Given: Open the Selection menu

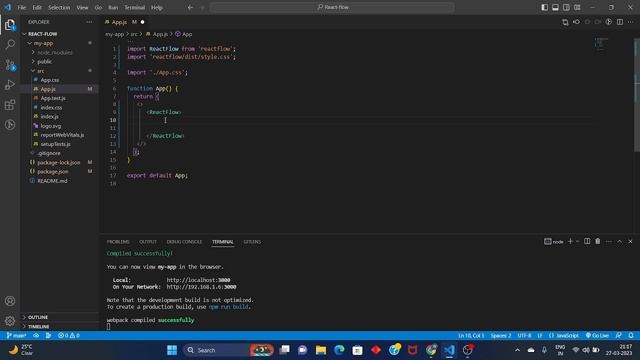Looking at the screenshot, I should 59,7.
